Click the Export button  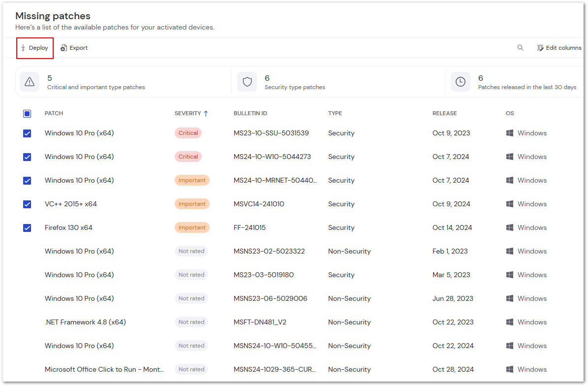point(74,47)
